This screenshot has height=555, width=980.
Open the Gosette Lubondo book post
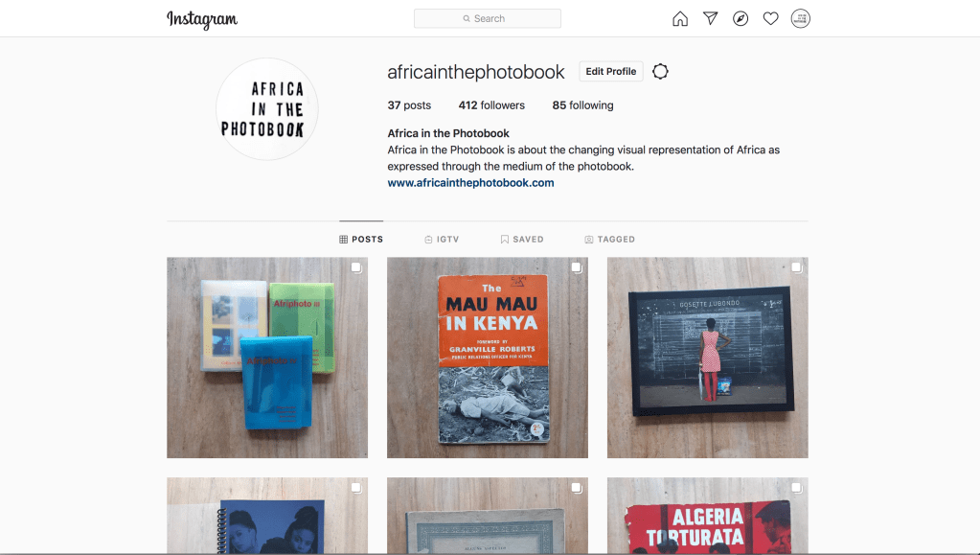708,358
